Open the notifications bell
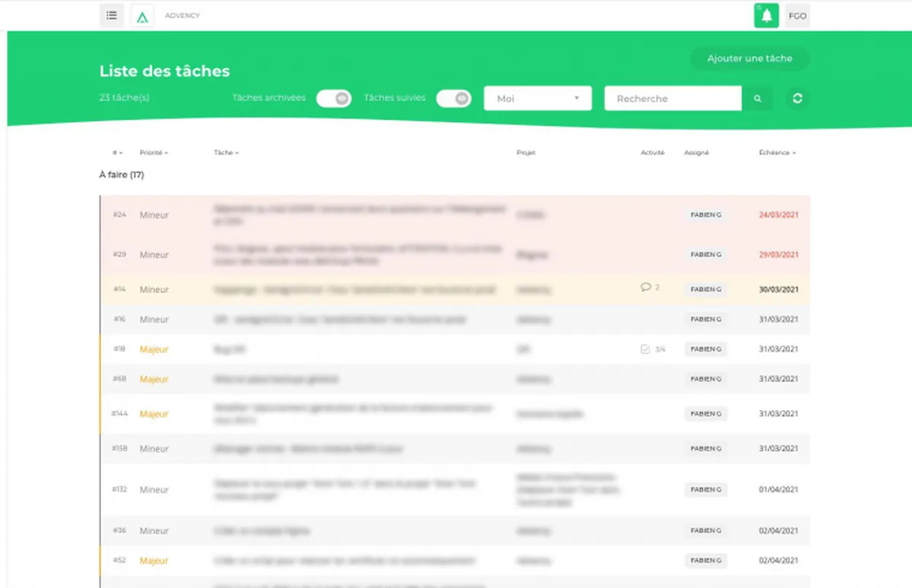912x588 pixels. point(766,16)
